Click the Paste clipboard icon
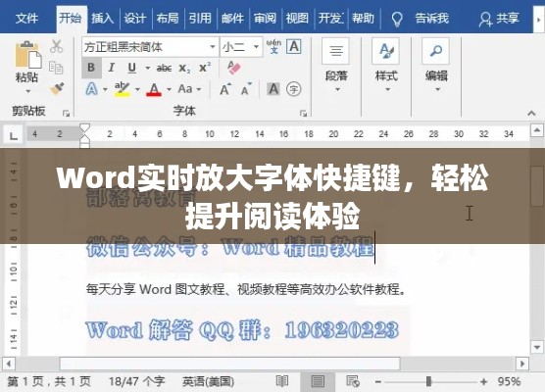This screenshot has height=392, width=545. 27,55
